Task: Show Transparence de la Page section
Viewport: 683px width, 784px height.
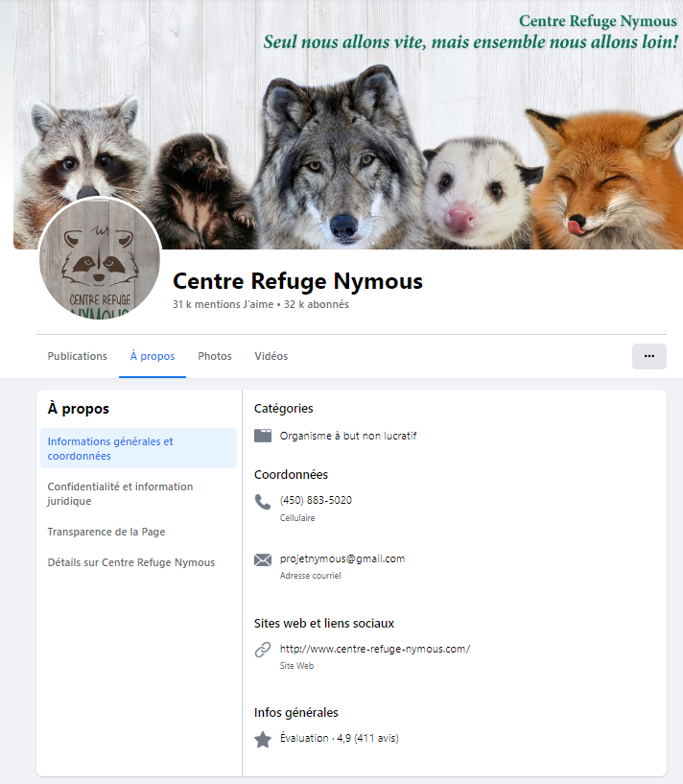Action: click(x=106, y=532)
